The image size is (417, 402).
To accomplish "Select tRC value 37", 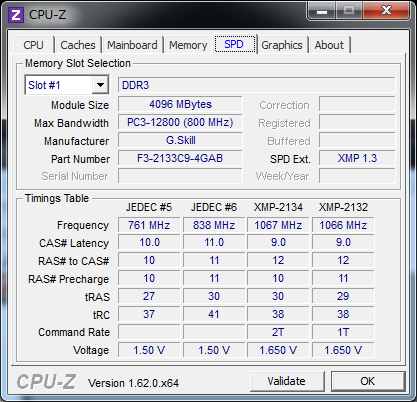I will (149, 314).
